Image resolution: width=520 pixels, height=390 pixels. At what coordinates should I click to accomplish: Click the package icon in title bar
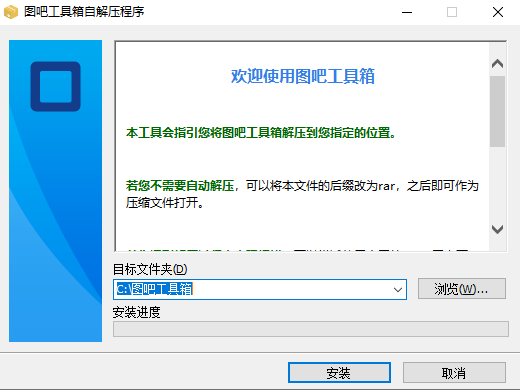(11, 12)
